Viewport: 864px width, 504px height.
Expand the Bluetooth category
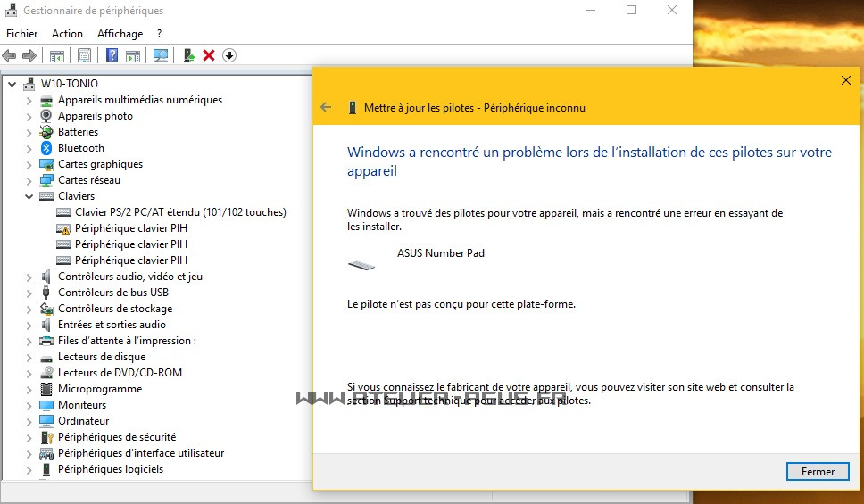click(29, 148)
